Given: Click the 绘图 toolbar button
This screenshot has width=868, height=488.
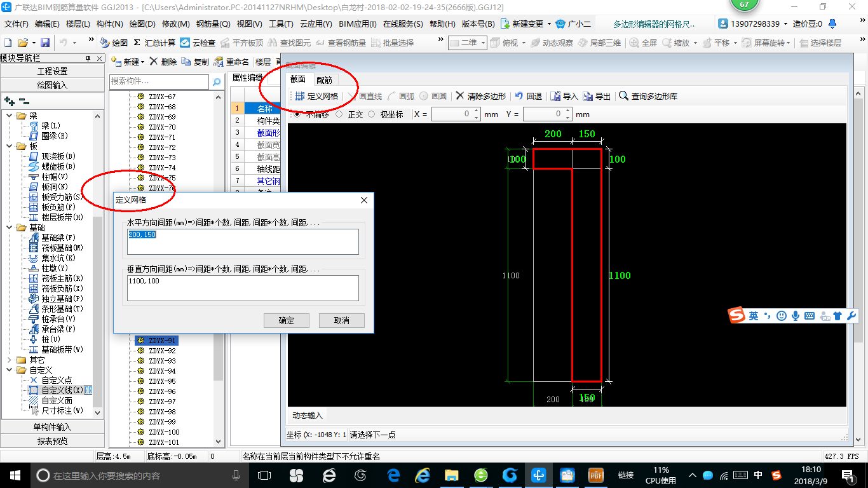Looking at the screenshot, I should 114,43.
